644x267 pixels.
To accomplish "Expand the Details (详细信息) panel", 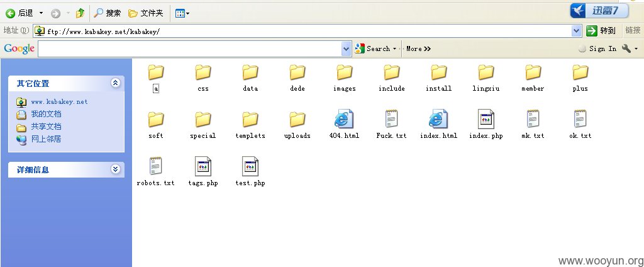I will [x=116, y=169].
